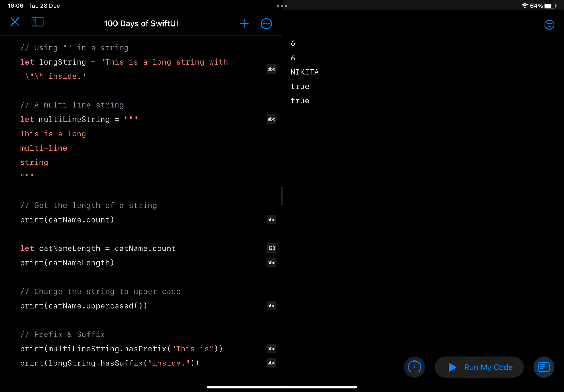
Task: Open the more options ellipsis menu
Action: 266,24
